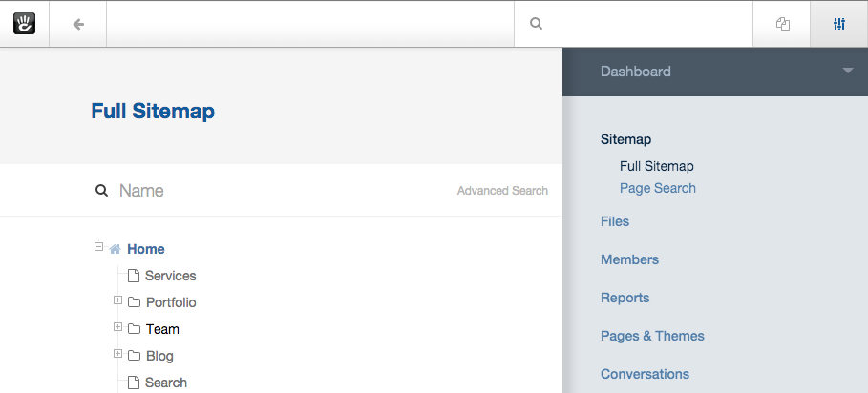Open the Dashboard dropdown arrow
Image resolution: width=868 pixels, height=393 pixels.
pyautogui.click(x=848, y=71)
